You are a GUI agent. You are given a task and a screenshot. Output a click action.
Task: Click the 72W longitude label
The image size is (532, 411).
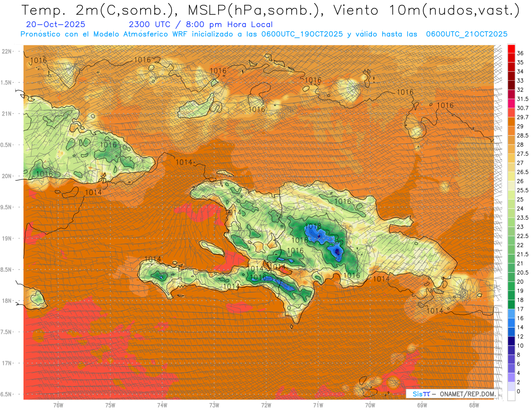[x=266, y=405]
